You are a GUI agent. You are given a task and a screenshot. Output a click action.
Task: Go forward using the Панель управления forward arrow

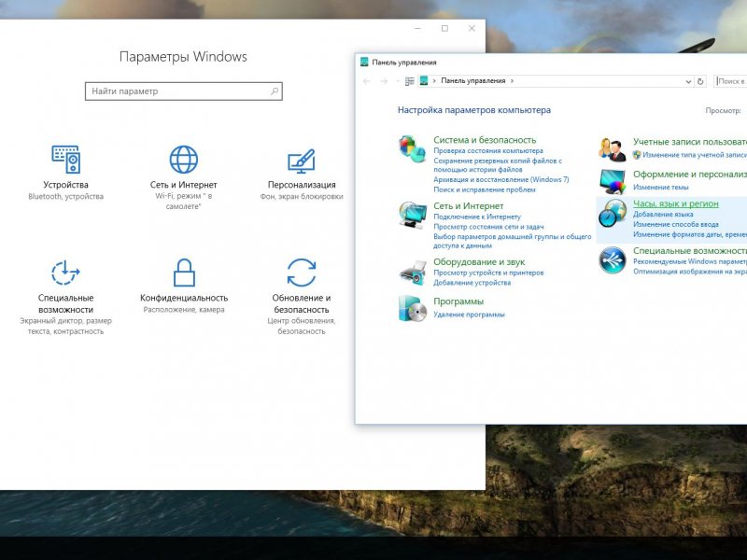tap(384, 81)
